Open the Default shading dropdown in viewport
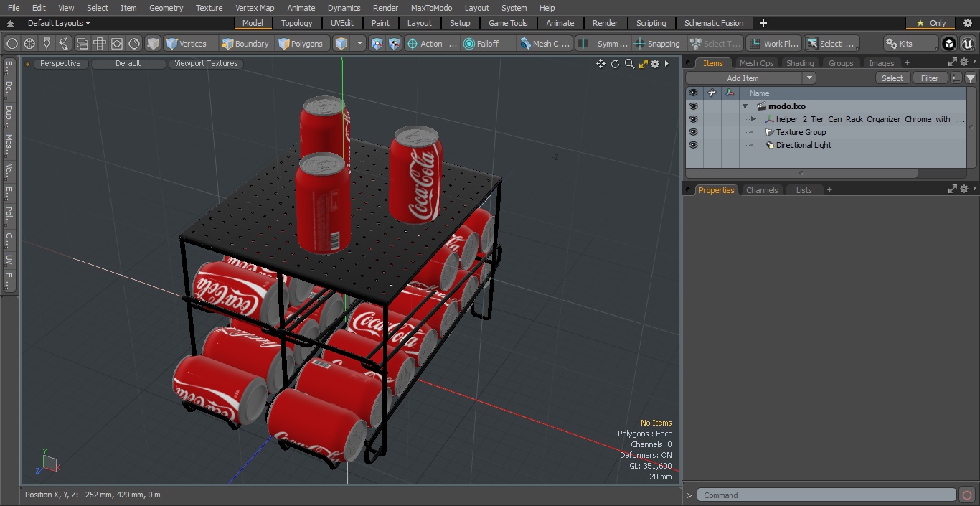The height and width of the screenshot is (506, 980). [128, 63]
